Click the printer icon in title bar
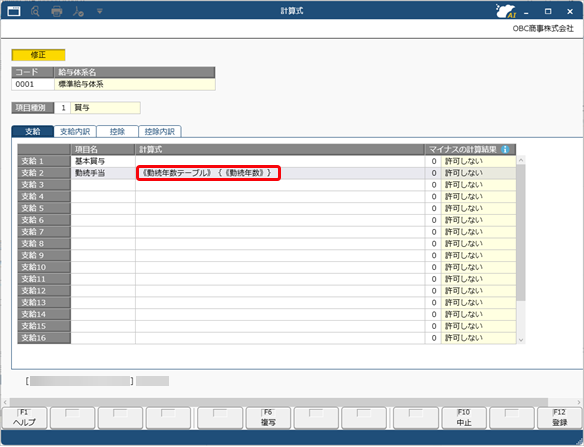The width and height of the screenshot is (584, 447). click(x=57, y=11)
